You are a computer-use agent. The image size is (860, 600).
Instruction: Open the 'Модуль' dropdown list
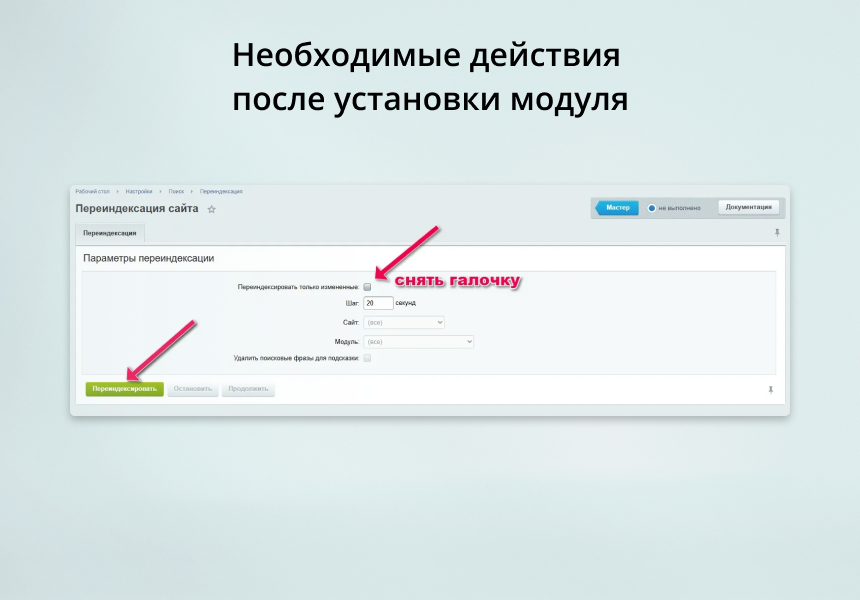[420, 341]
